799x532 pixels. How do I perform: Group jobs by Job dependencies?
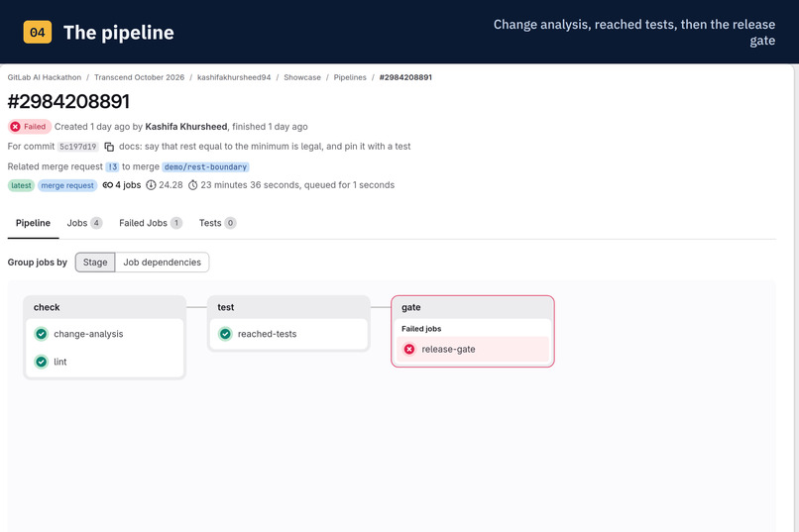point(162,263)
